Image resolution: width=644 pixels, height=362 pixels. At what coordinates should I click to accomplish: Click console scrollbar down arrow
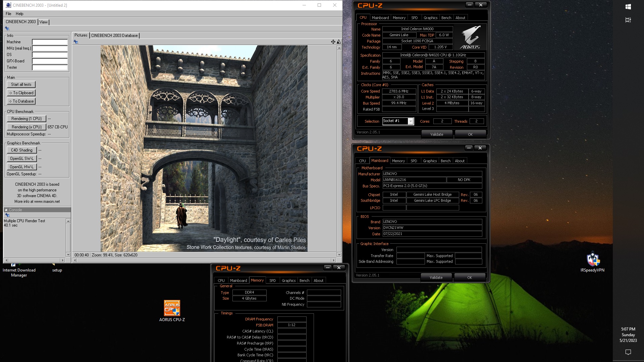[68, 255]
